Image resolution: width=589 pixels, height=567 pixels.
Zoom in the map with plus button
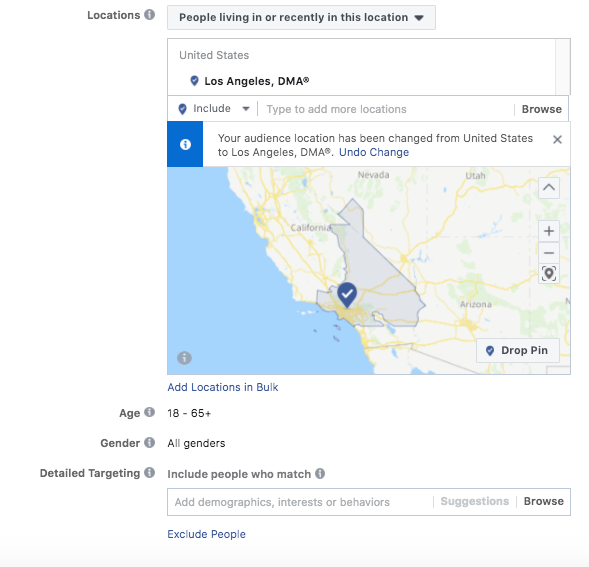(x=549, y=231)
